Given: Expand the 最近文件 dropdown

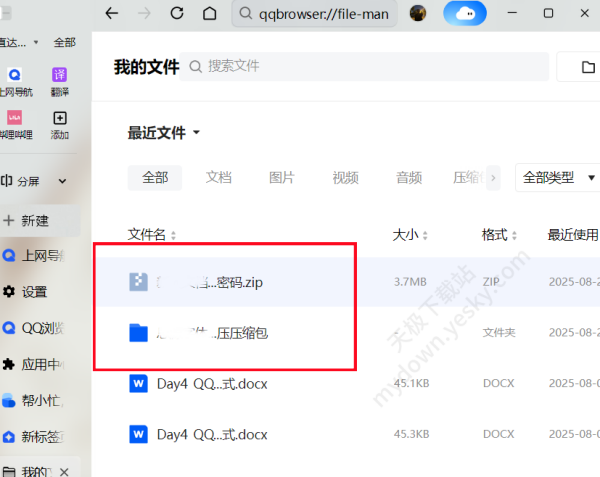Looking at the screenshot, I should 197,133.
